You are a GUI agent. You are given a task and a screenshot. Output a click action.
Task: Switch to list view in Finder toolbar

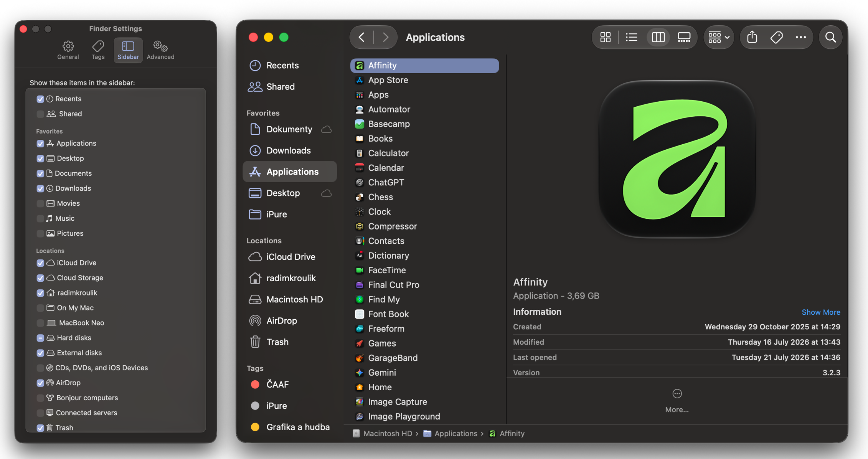pyautogui.click(x=632, y=37)
